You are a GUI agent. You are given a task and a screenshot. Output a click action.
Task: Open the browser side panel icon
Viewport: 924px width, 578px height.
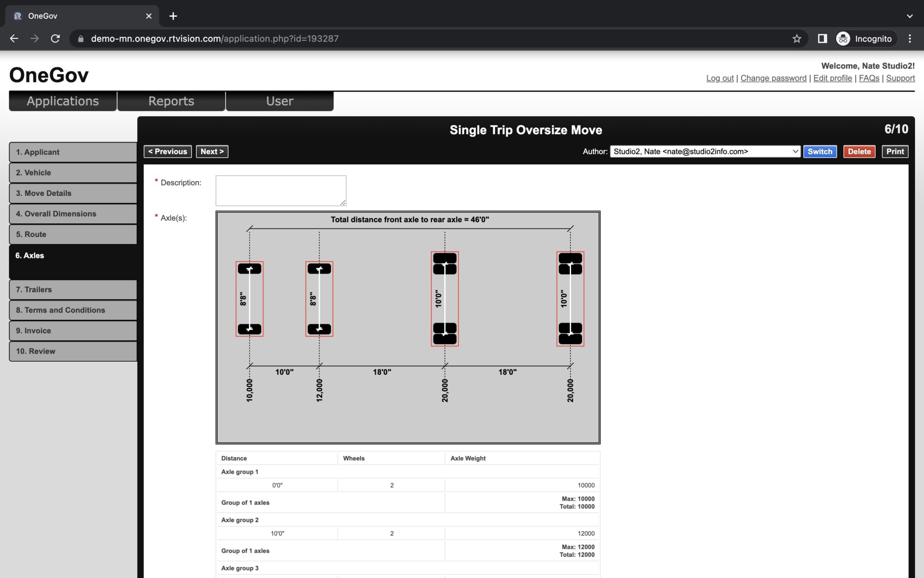[x=823, y=38]
